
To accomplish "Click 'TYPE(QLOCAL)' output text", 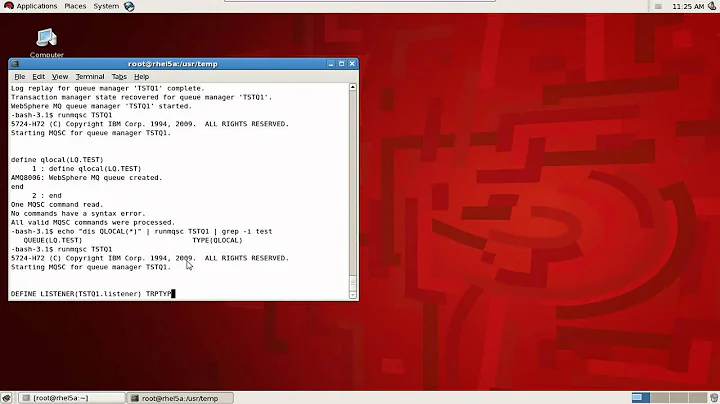I will [x=217, y=240].
